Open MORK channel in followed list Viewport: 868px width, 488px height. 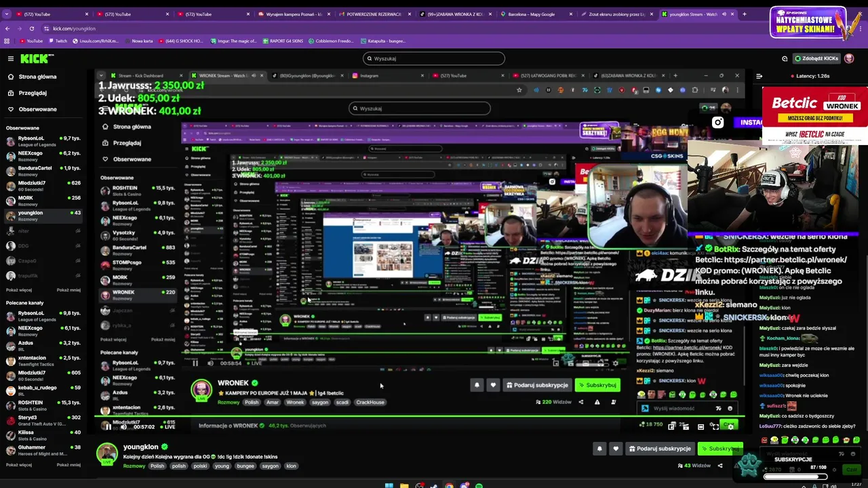tap(43, 200)
